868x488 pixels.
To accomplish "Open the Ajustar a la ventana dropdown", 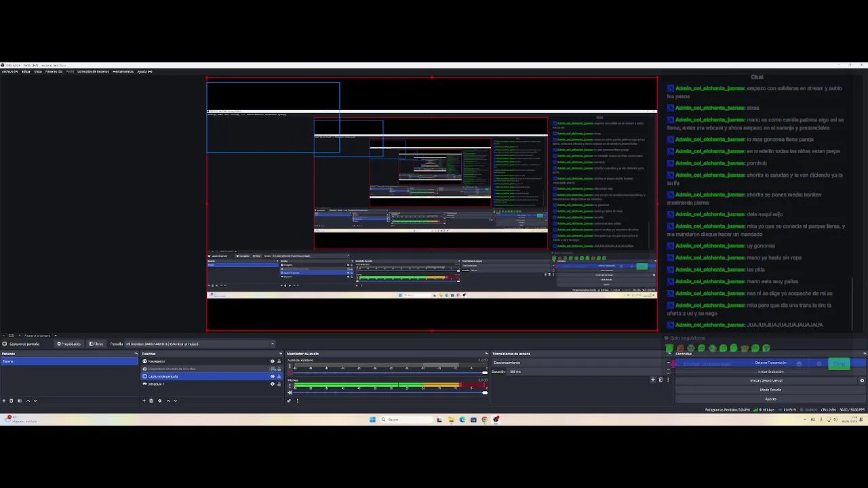I will click(41, 335).
